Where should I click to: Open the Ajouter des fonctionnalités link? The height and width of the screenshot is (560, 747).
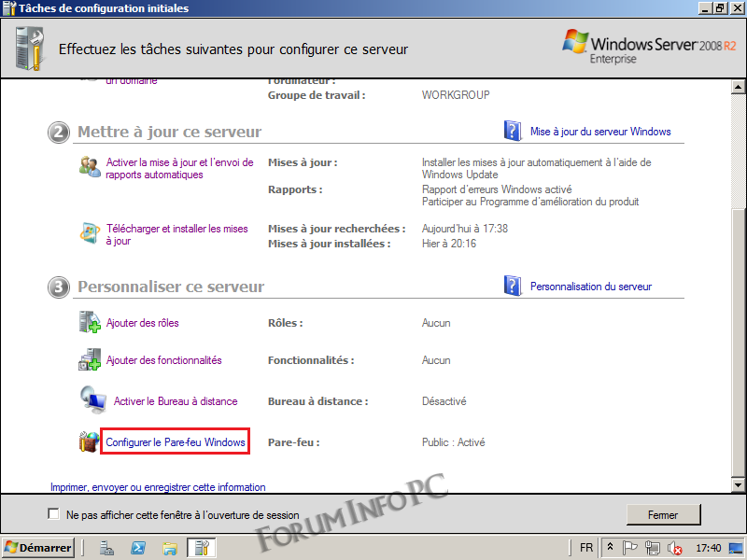tap(164, 360)
